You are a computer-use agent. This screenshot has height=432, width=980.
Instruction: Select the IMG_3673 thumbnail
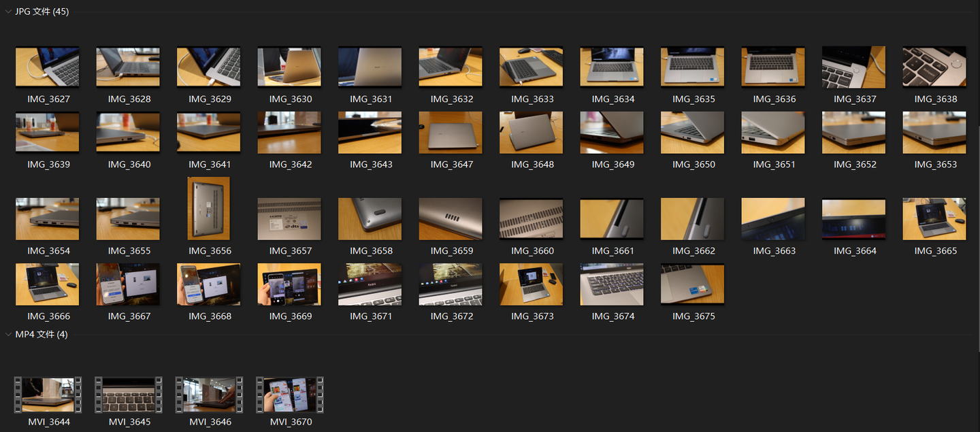coord(532,284)
